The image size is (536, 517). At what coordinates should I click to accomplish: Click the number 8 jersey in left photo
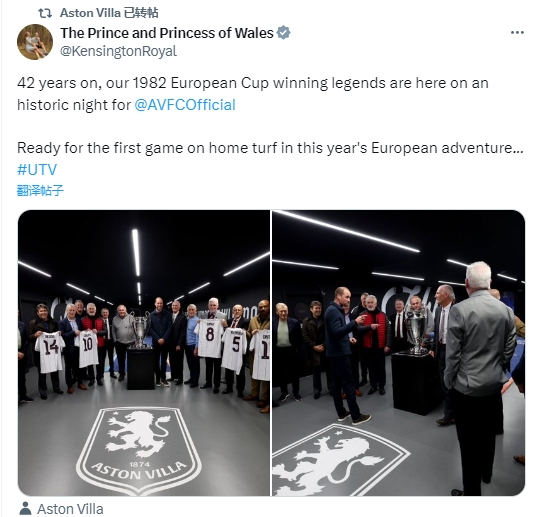(x=209, y=338)
